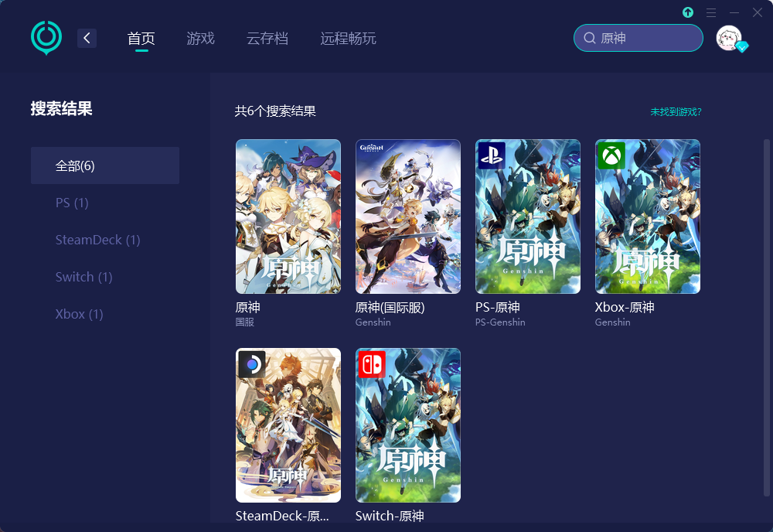The width and height of the screenshot is (773, 532).
Task: Click the Nintendo Switch logo badge
Action: [x=372, y=364]
